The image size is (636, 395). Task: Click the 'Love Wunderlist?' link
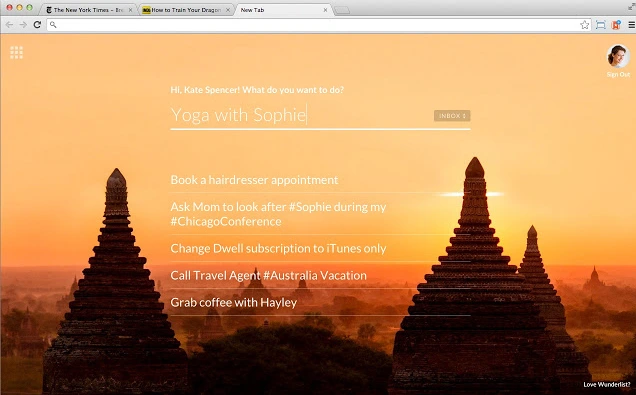pos(607,384)
